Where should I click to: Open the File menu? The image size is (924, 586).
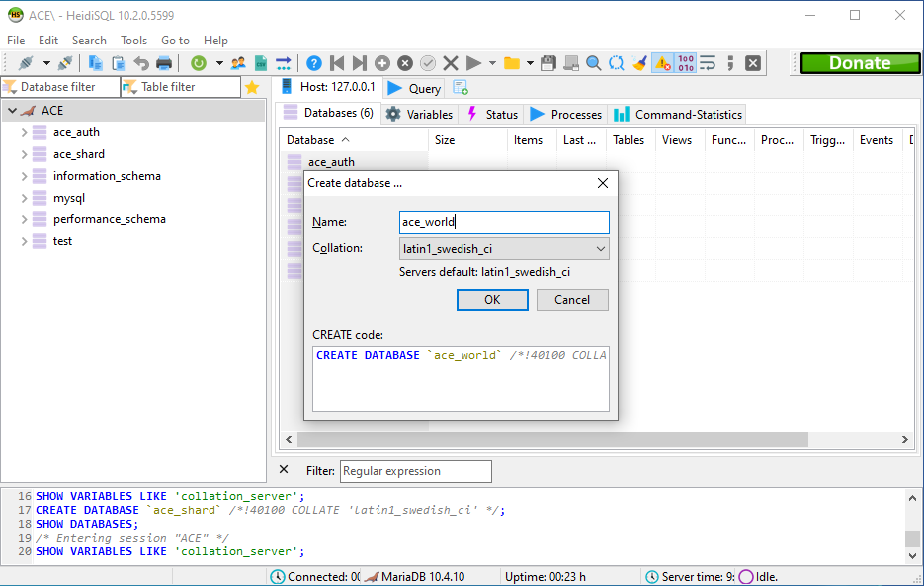point(16,41)
